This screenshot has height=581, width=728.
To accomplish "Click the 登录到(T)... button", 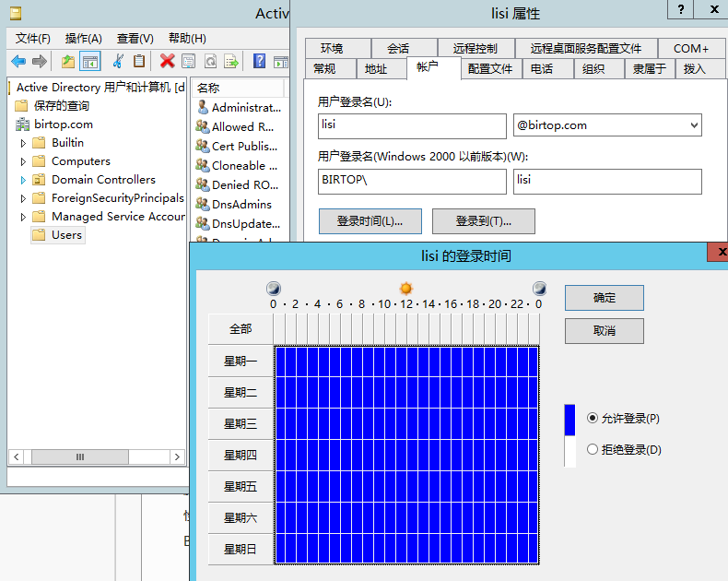I will coord(483,221).
